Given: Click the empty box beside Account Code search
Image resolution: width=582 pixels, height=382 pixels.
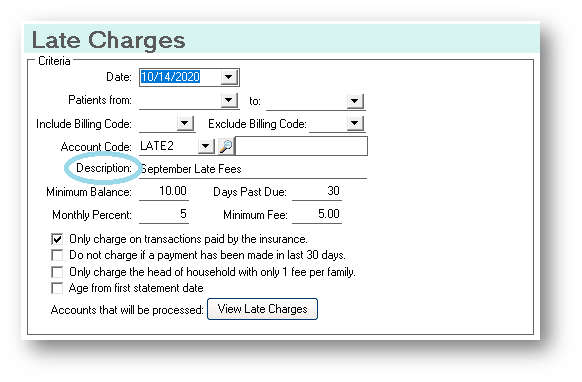Looking at the screenshot, I should (301, 146).
